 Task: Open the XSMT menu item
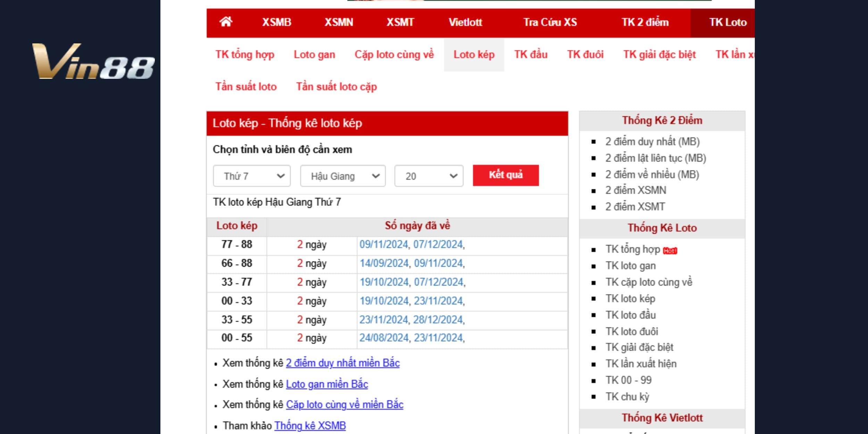pos(400,23)
